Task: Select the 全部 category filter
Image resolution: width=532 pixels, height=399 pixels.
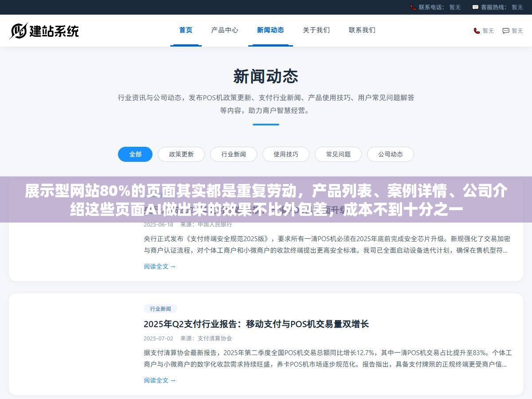Action: point(135,154)
